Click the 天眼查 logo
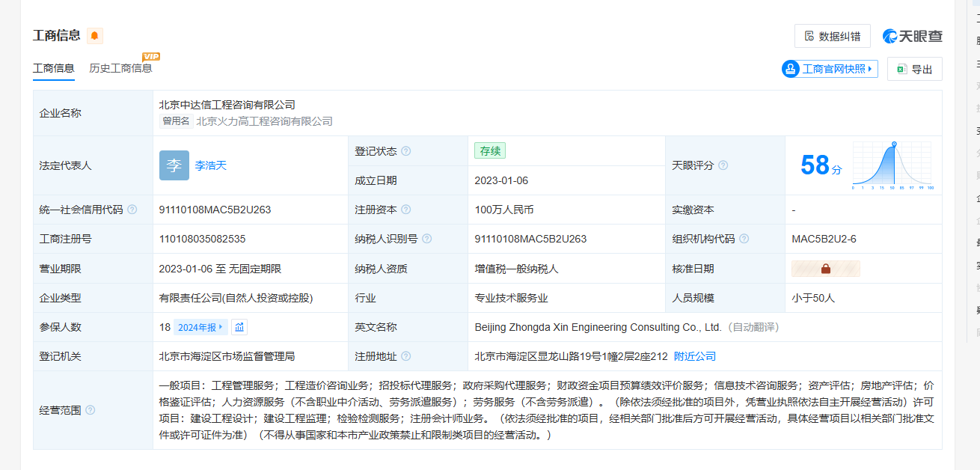980x470 pixels. click(912, 36)
